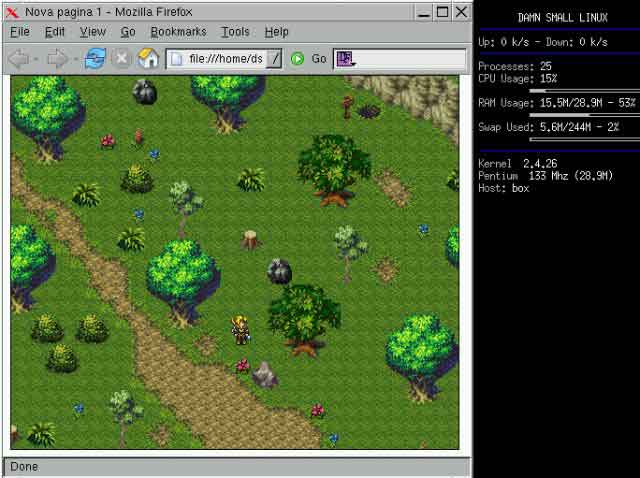Open the Help menu
Screen dimensions: 640x478
[276, 32]
